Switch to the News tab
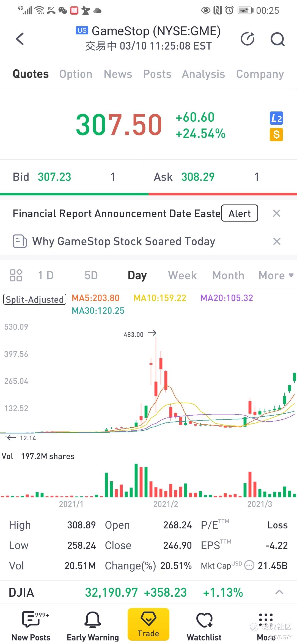This screenshot has width=297, height=644. tap(118, 74)
